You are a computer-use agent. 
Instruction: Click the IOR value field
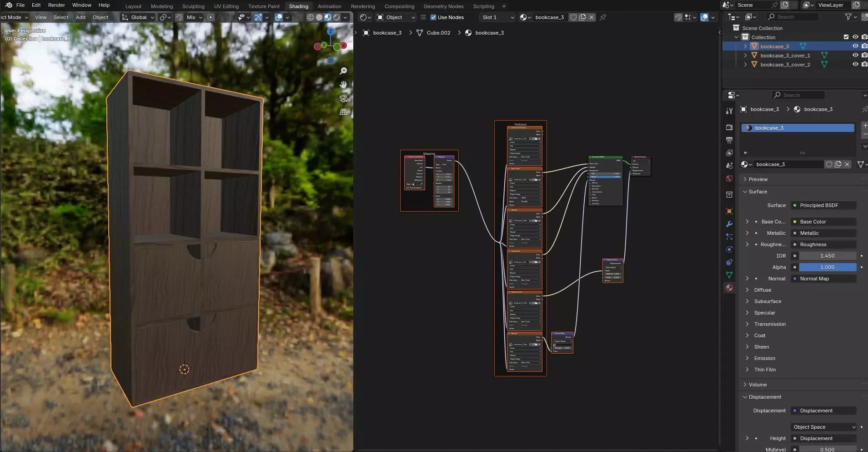(x=828, y=256)
